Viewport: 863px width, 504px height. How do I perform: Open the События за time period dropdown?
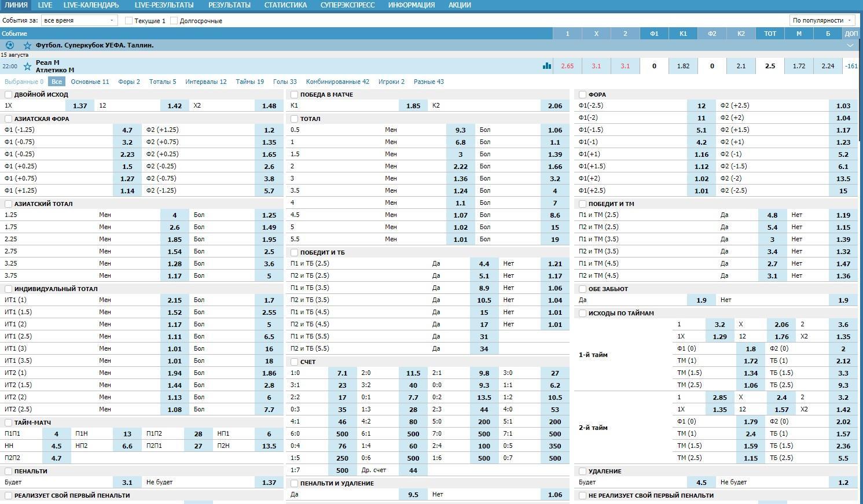(79, 20)
